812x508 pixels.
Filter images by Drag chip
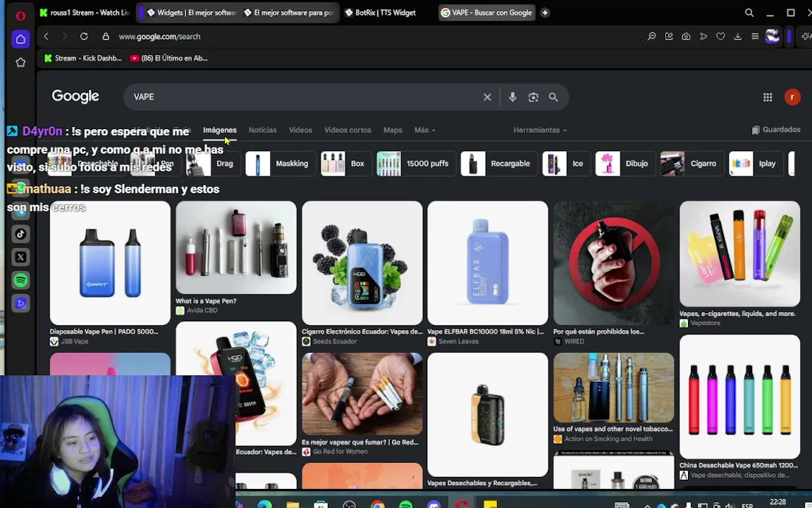click(213, 163)
